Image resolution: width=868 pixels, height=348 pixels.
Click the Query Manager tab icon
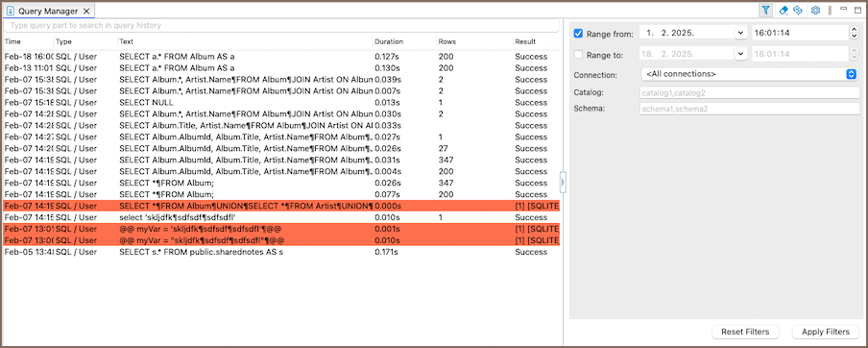click(10, 11)
